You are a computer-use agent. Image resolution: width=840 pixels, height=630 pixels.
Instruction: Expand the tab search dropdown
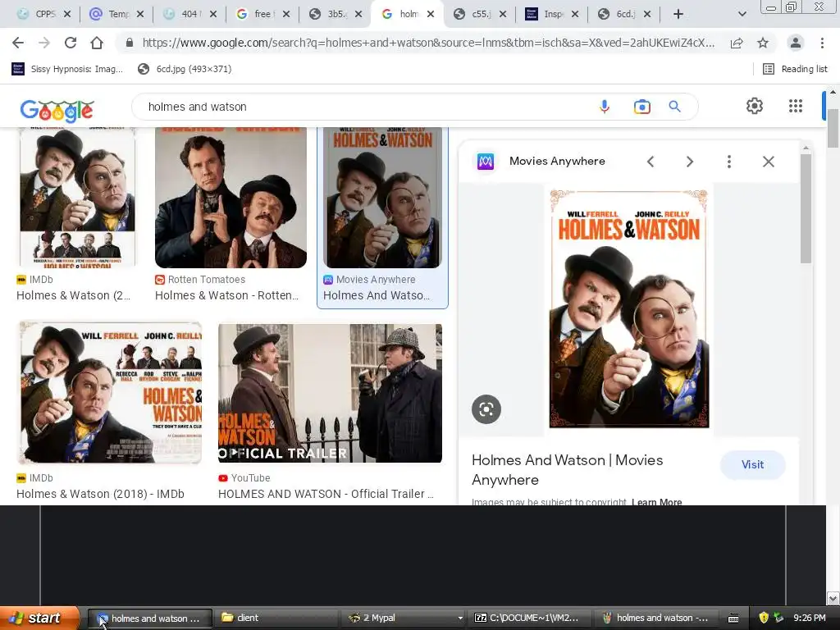(x=742, y=14)
